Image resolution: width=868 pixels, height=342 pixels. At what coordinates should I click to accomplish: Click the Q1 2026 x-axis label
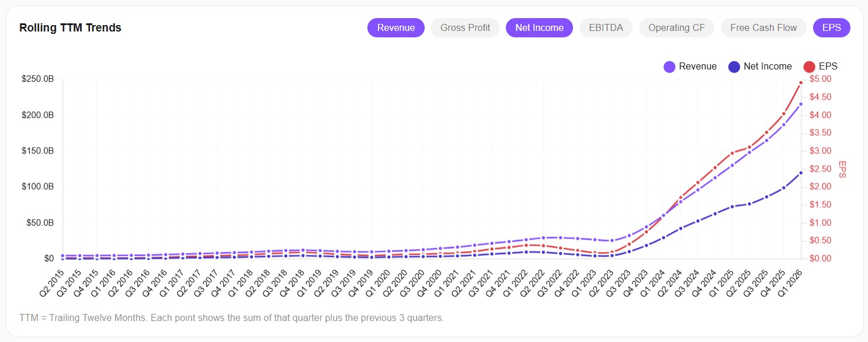790,277
